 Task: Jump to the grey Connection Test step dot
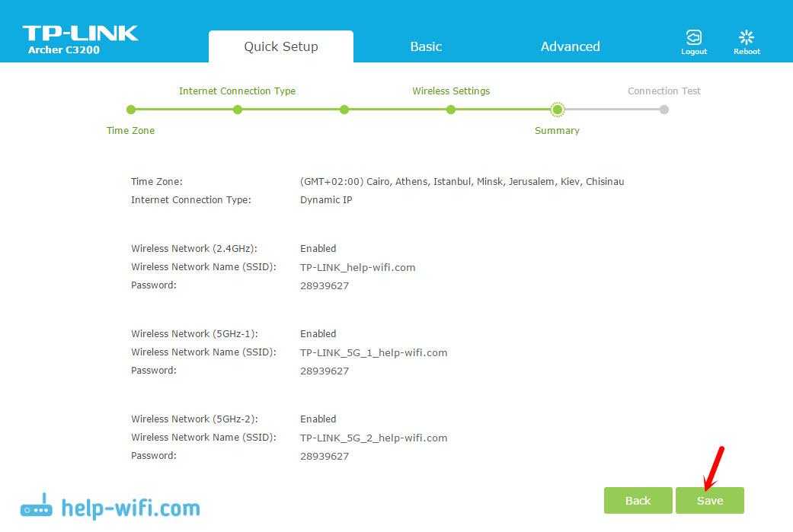pos(664,110)
